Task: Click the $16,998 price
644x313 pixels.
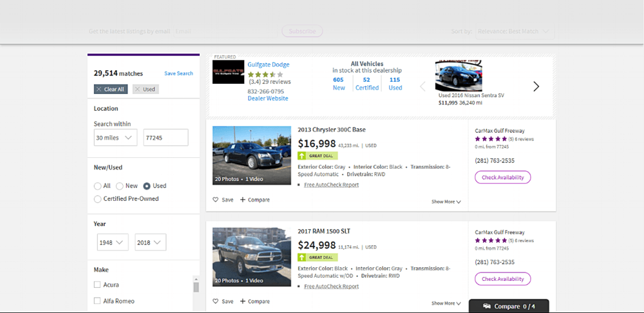Action: pyautogui.click(x=317, y=144)
